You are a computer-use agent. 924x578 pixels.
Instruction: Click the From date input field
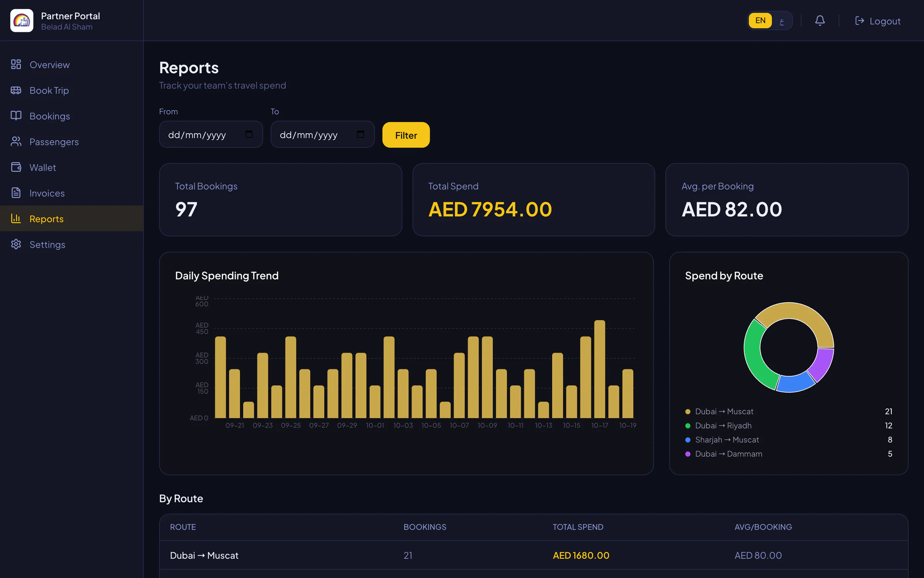211,134
